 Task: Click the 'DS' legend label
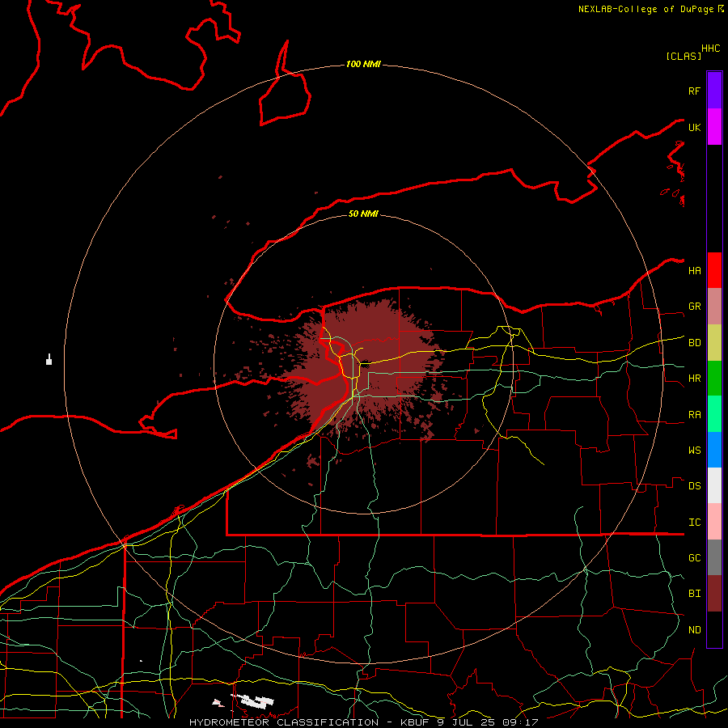(695, 486)
